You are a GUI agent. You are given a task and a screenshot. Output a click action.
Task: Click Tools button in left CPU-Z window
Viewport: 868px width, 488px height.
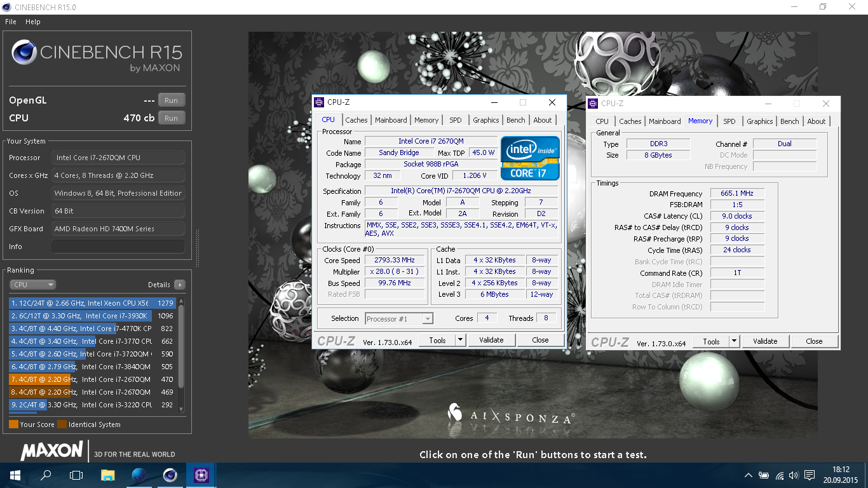point(438,341)
